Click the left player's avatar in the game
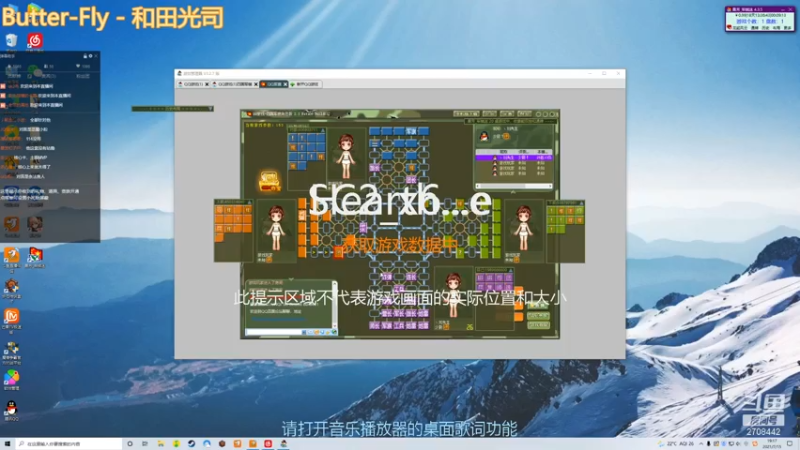Image resolution: width=800 pixels, height=450 pixels. 276,228
